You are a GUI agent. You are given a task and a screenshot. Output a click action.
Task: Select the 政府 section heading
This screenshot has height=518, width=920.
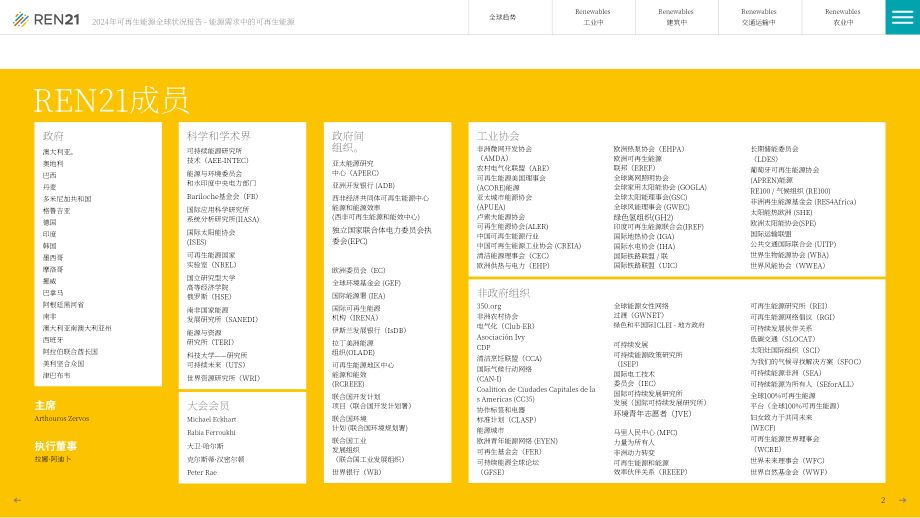coord(53,136)
